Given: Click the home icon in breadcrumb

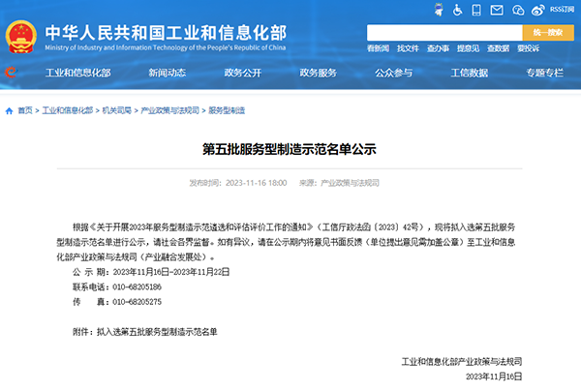Looking at the screenshot, I should tap(10, 110).
